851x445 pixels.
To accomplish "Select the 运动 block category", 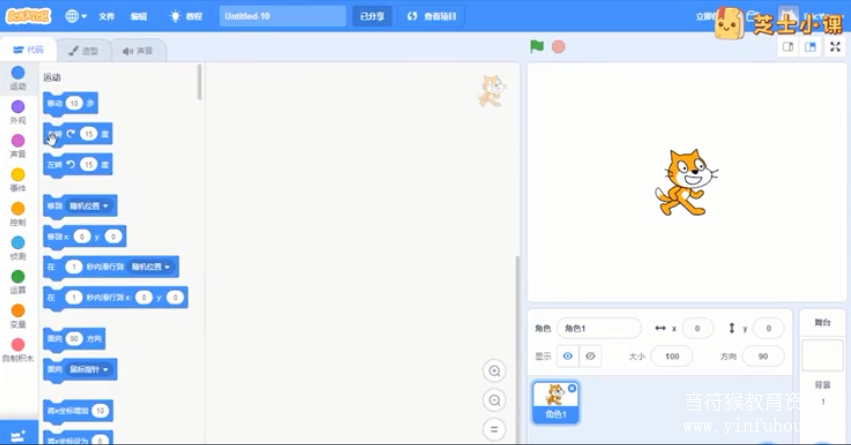I will pyautogui.click(x=18, y=78).
